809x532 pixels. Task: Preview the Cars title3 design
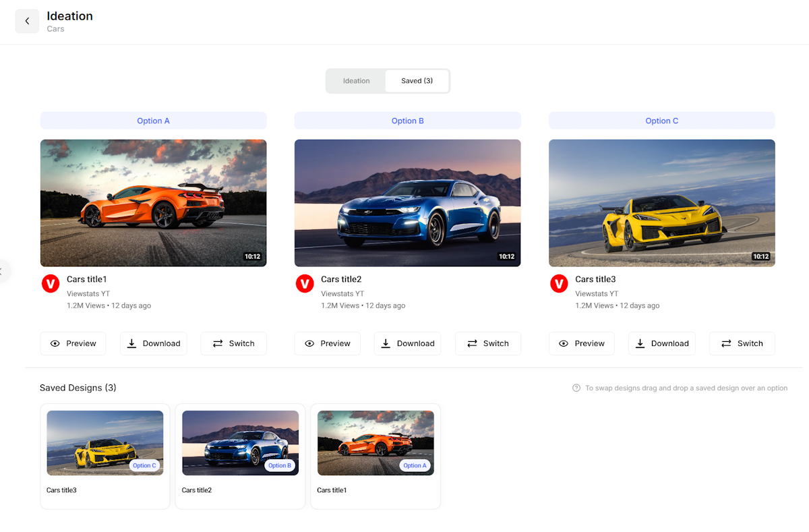[x=582, y=343]
